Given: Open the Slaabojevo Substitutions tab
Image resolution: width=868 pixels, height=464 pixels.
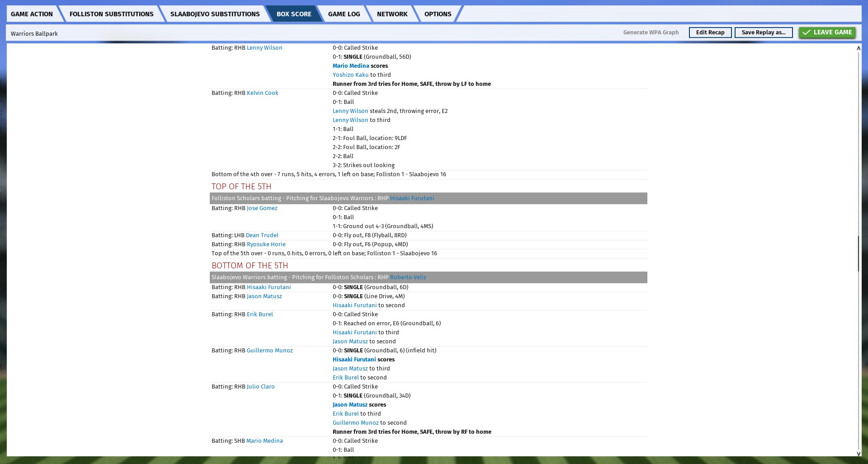Looking at the screenshot, I should tap(215, 14).
